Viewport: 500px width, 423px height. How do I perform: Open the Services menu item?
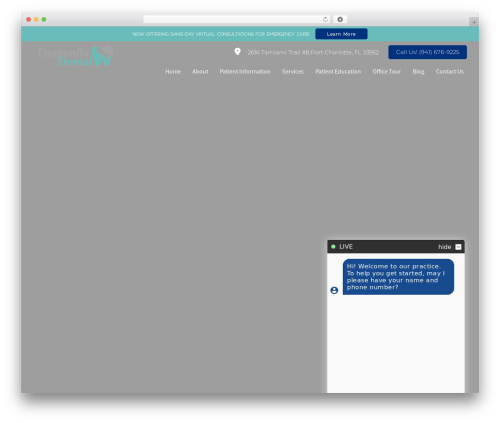pyautogui.click(x=293, y=72)
